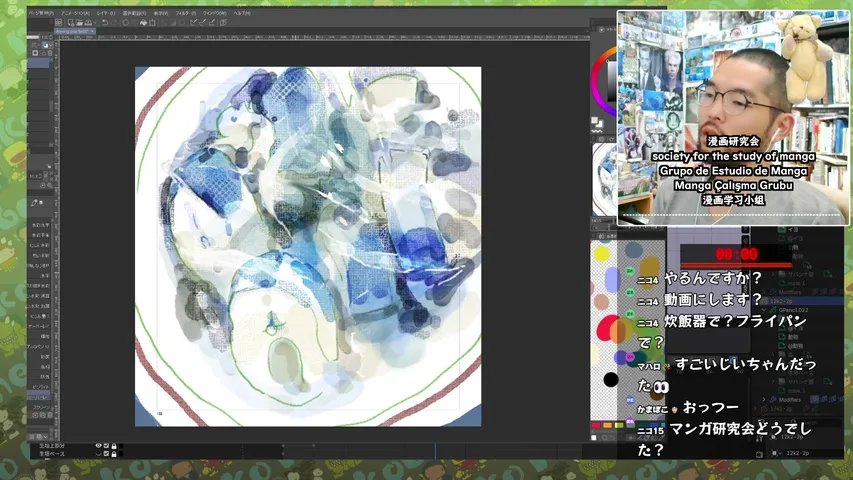
Task: Toggle the lock on 生地ベース track
Action: 113,453
